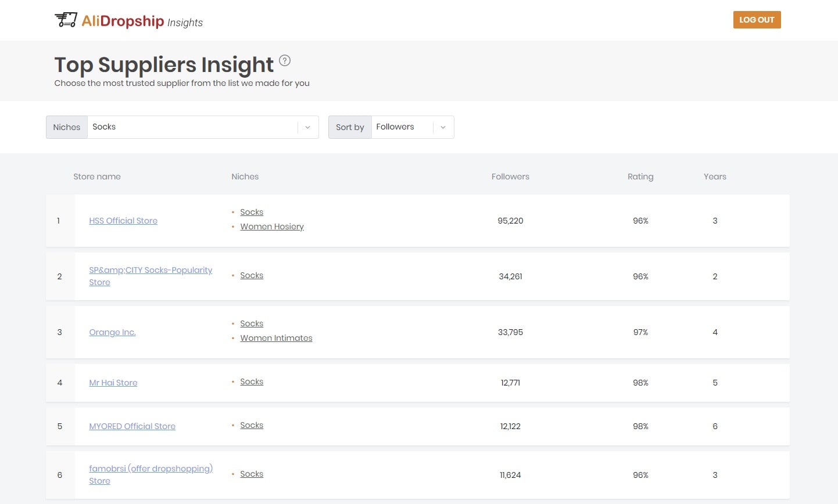The width and height of the screenshot is (838, 504).
Task: Click the Years column header
Action: click(715, 177)
